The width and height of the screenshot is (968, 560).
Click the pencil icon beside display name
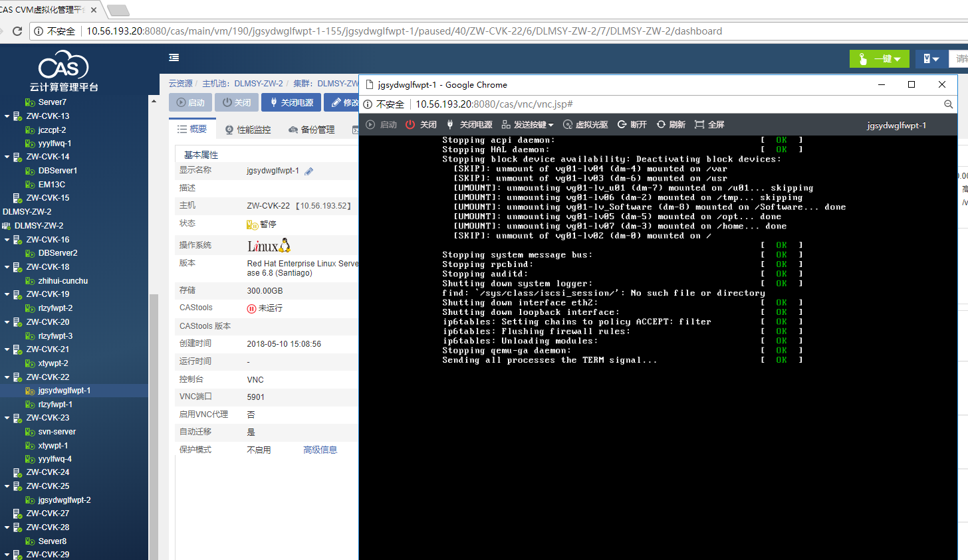(x=308, y=171)
